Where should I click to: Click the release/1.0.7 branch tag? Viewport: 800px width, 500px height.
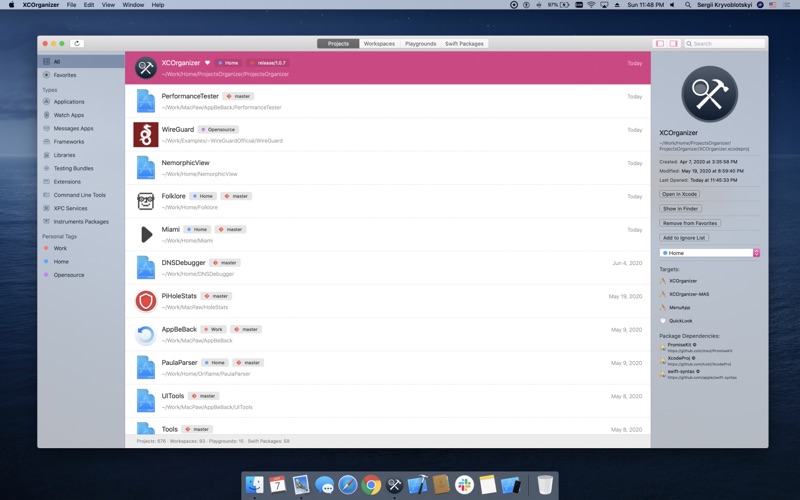pyautogui.click(x=268, y=63)
